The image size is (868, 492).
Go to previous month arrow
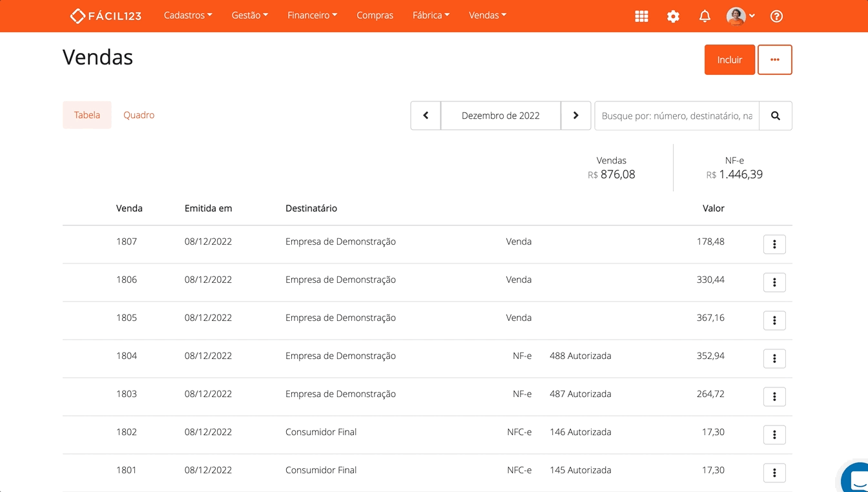(426, 116)
